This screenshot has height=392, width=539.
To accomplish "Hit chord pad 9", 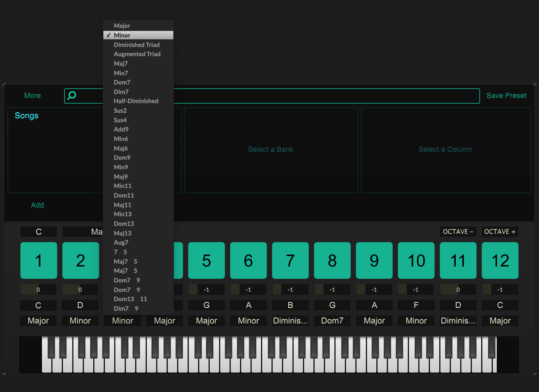I will [374, 261].
